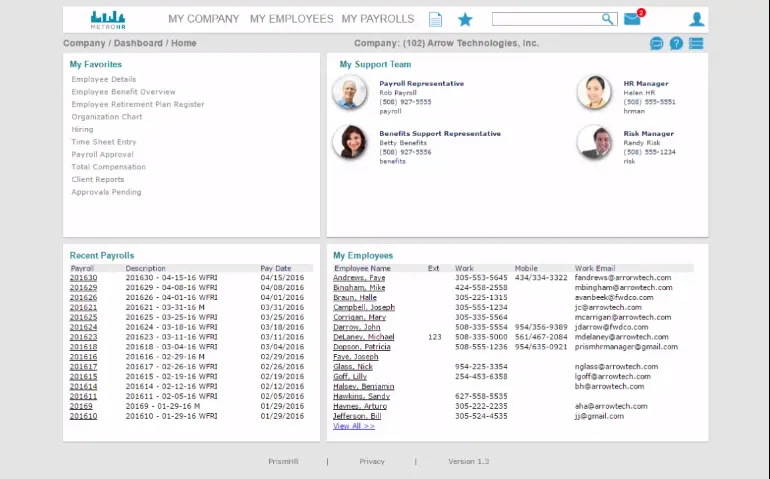Click Rob Payroll's photo thumbnail

click(349, 92)
